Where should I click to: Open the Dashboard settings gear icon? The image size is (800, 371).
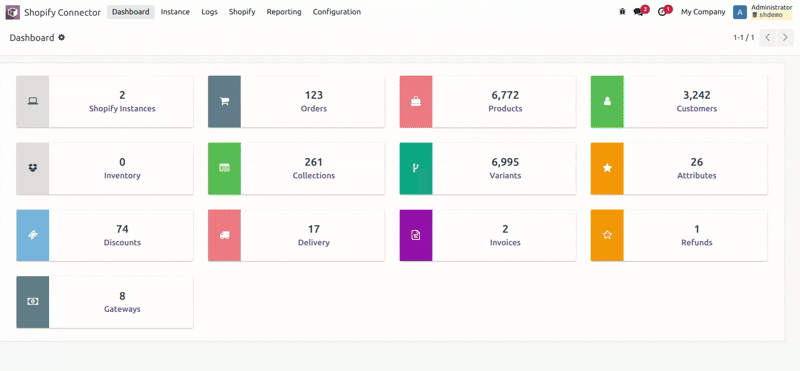[x=62, y=37]
